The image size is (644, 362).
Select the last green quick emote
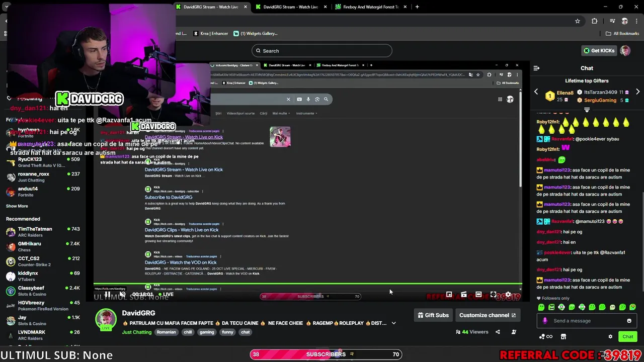[x=632, y=307]
